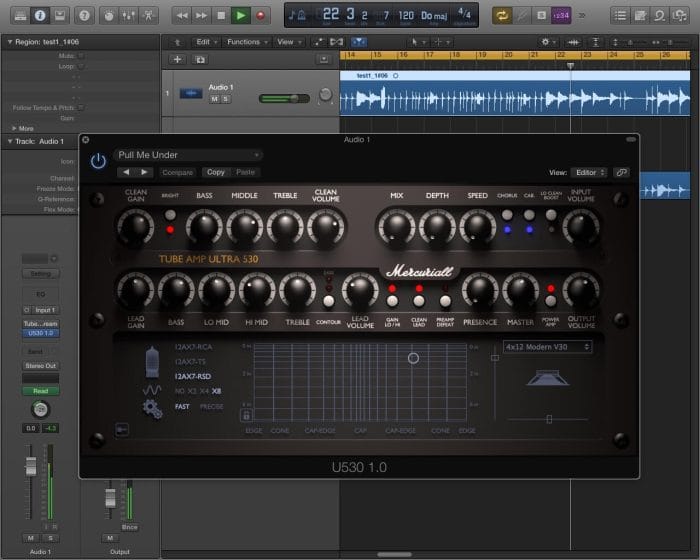Toggle the Gain Lo/Hi switch

click(392, 301)
